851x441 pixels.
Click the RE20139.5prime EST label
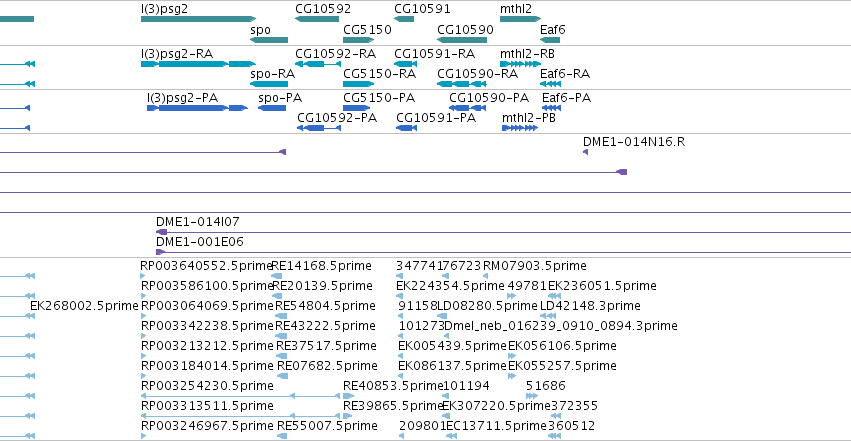tap(322, 286)
